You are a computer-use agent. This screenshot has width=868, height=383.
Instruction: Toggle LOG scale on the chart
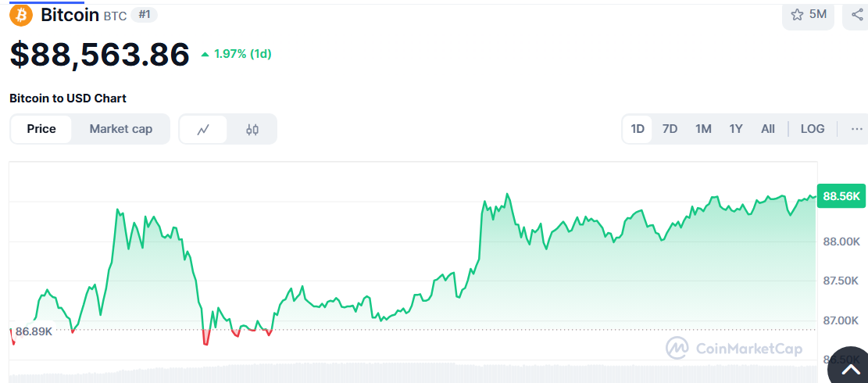tap(812, 129)
